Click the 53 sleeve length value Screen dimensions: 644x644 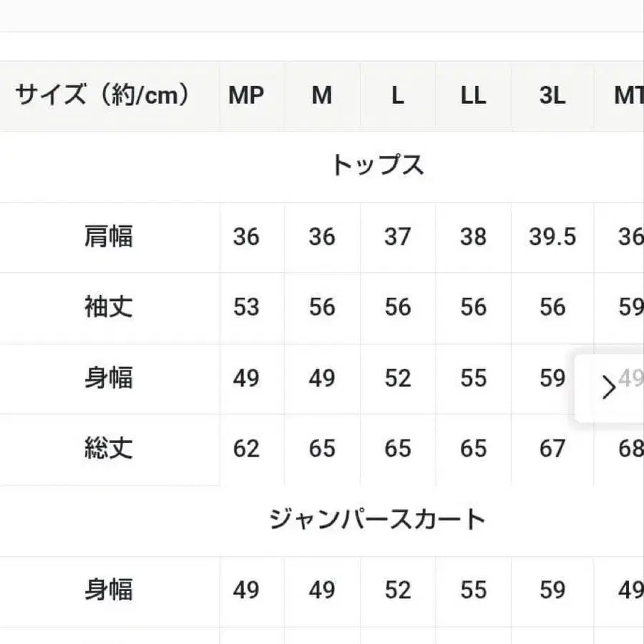tap(246, 308)
